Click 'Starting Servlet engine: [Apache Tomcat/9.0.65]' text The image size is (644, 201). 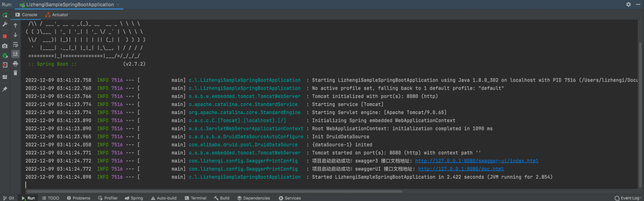click(379, 112)
